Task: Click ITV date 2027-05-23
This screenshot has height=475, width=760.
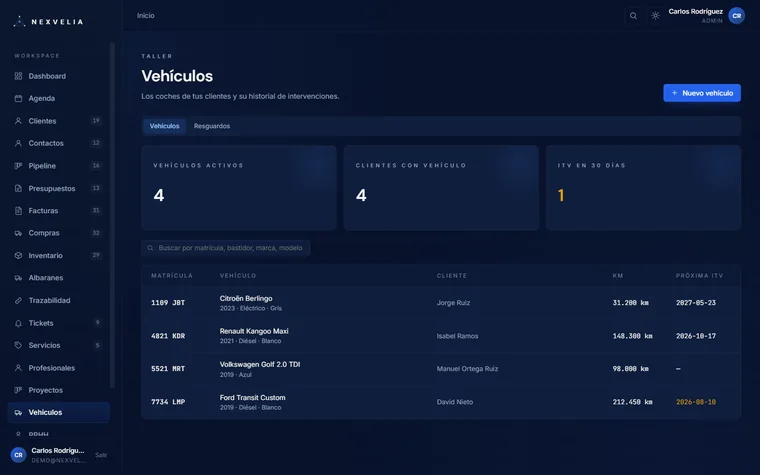Action: 696,303
